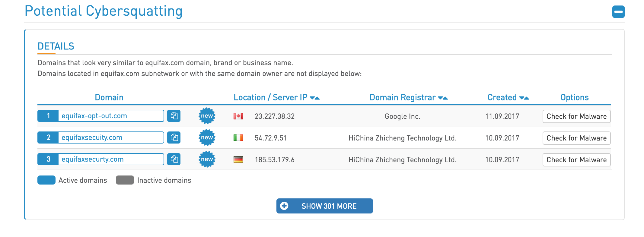Image resolution: width=644 pixels, height=237 pixels.
Task: Open the equifaxsecurty.com domain link
Action: 92,159
